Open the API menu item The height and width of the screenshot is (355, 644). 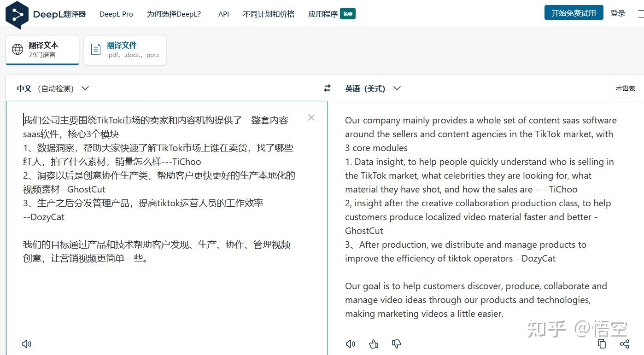[x=223, y=14]
